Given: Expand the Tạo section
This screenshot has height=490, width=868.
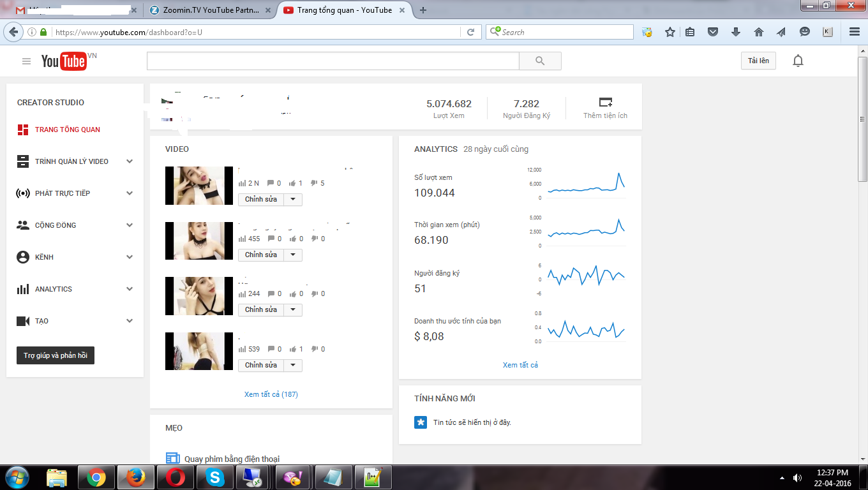Looking at the screenshot, I should coord(130,321).
